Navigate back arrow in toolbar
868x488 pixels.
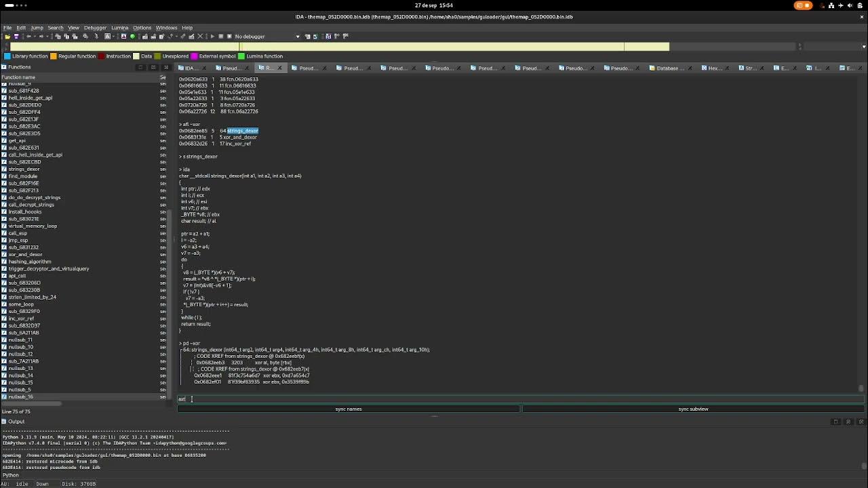28,36
